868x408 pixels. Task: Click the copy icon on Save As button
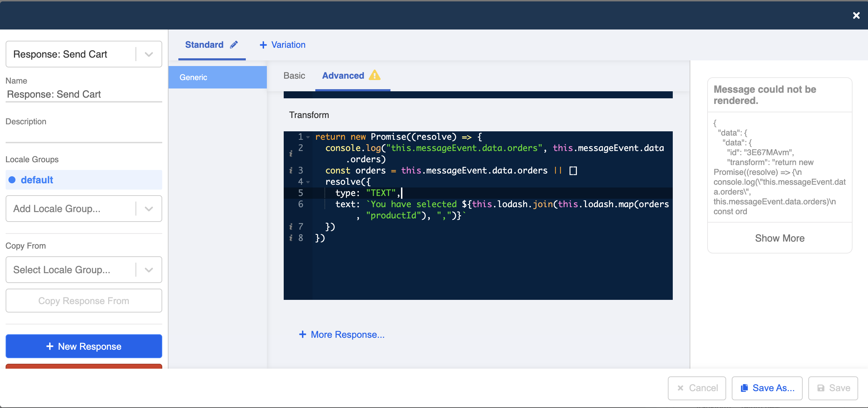click(x=744, y=388)
